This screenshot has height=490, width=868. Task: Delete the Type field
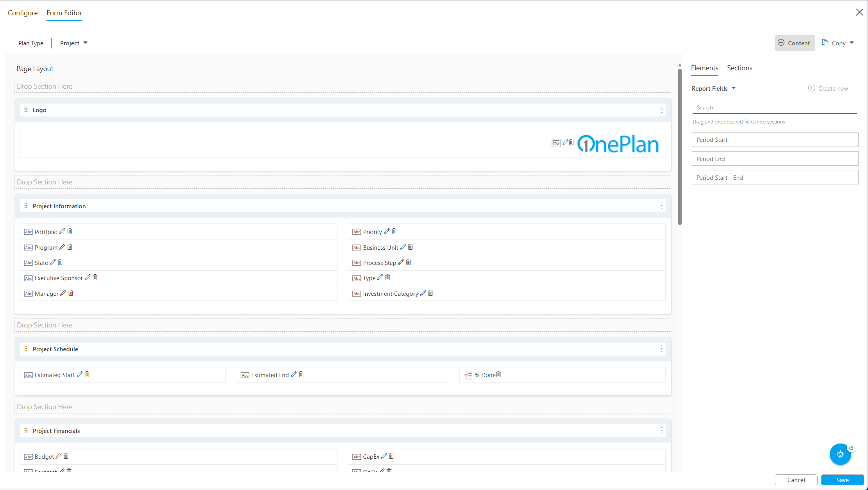388,277
